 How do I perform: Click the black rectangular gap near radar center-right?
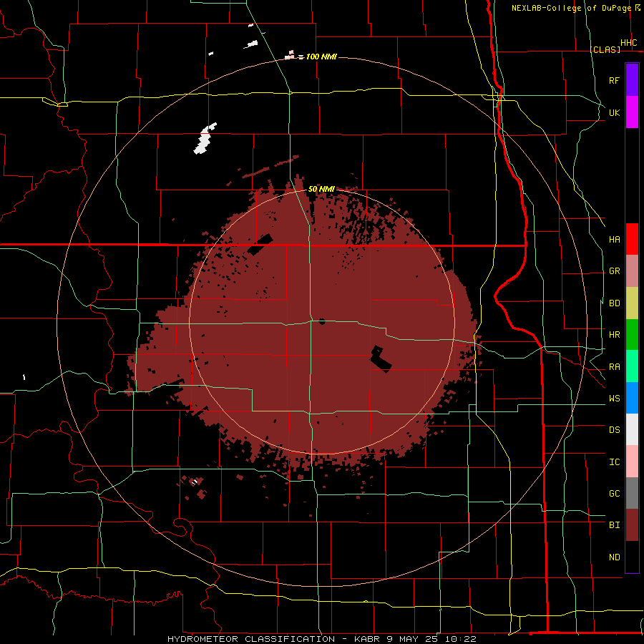pyautogui.click(x=381, y=359)
